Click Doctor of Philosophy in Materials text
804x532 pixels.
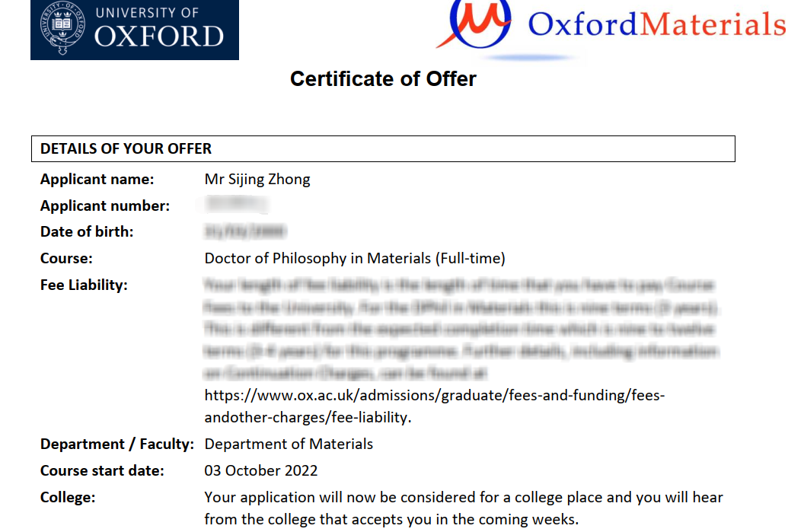coord(354,259)
